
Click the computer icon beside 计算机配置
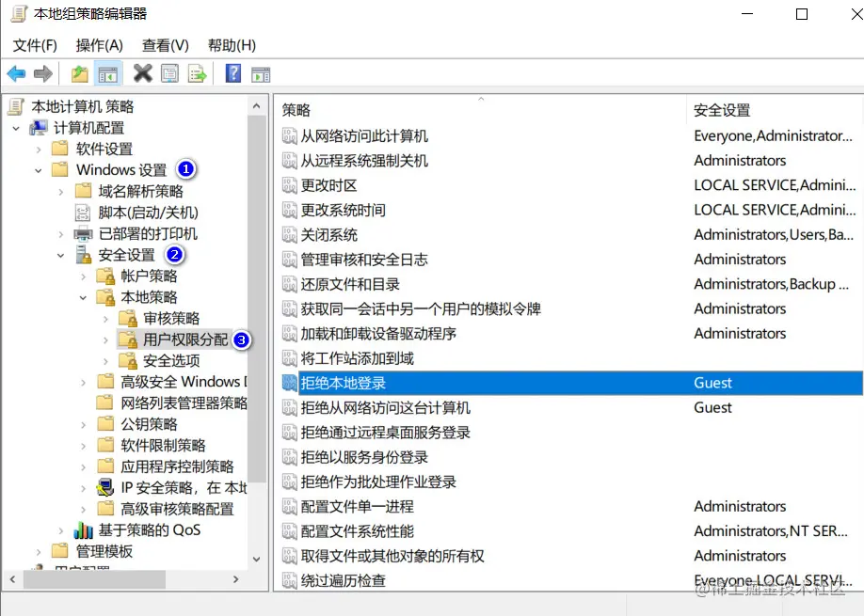(x=39, y=128)
